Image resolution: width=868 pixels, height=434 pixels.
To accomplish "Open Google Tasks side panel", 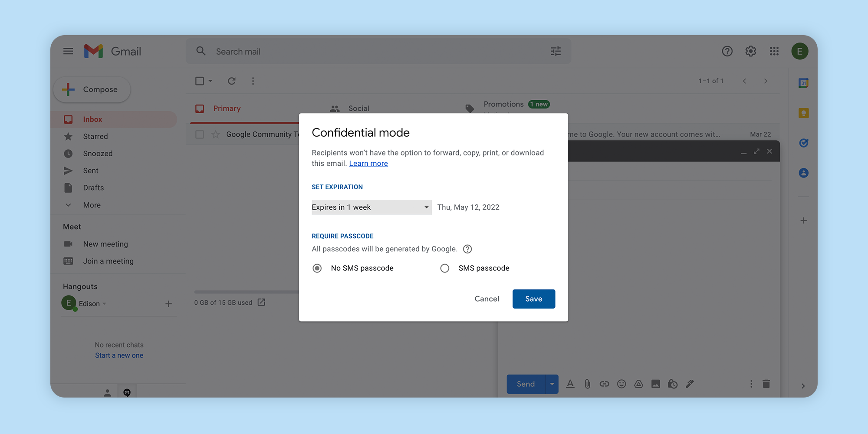I will pos(803,143).
